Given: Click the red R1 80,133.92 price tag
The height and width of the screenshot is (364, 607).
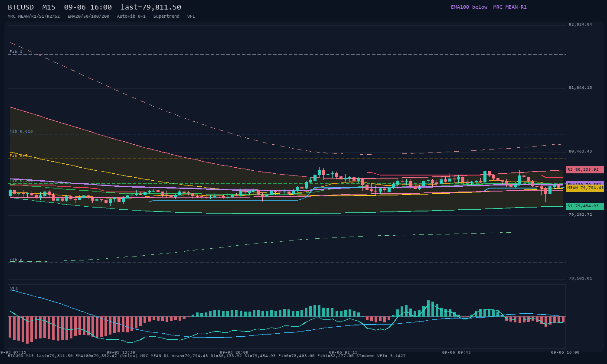Looking at the screenshot, I should click(585, 169).
